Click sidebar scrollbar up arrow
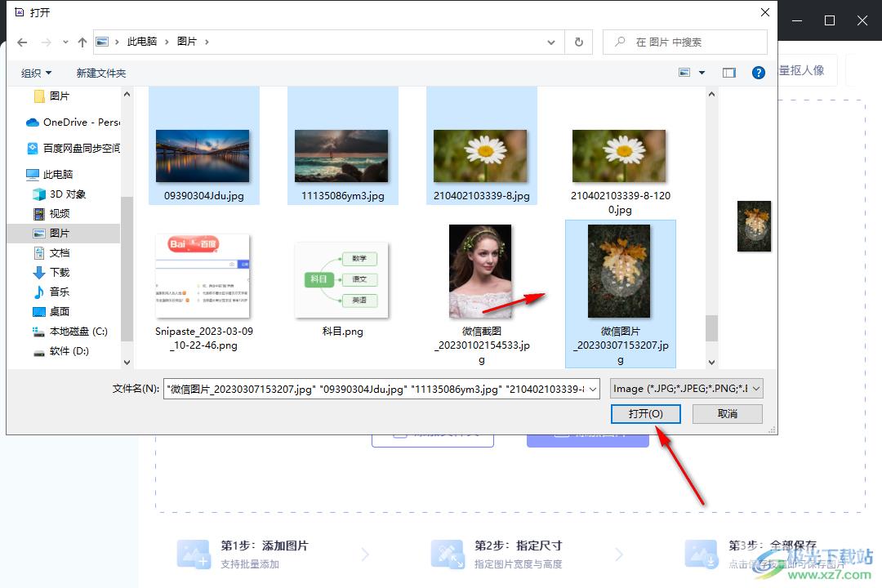 click(127, 94)
